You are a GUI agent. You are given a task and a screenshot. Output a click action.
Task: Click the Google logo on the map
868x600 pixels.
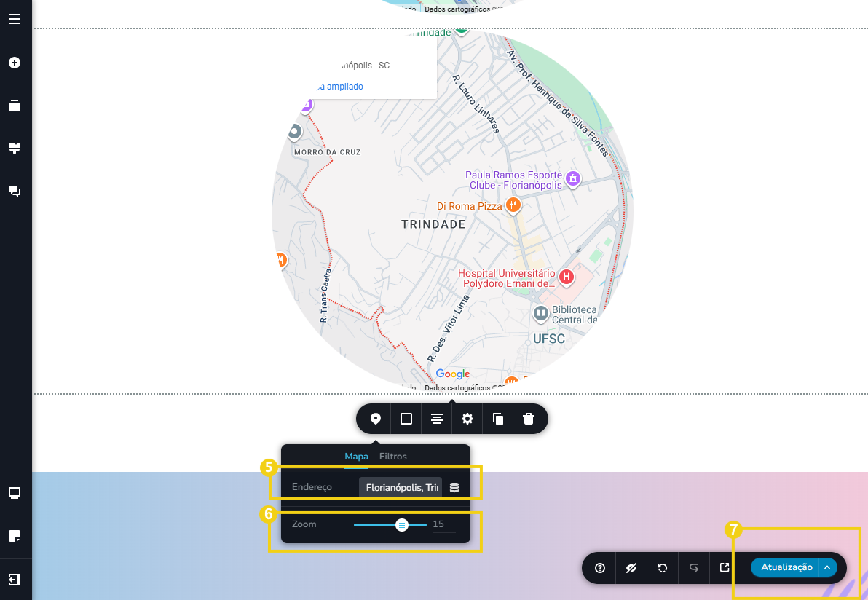tap(453, 374)
